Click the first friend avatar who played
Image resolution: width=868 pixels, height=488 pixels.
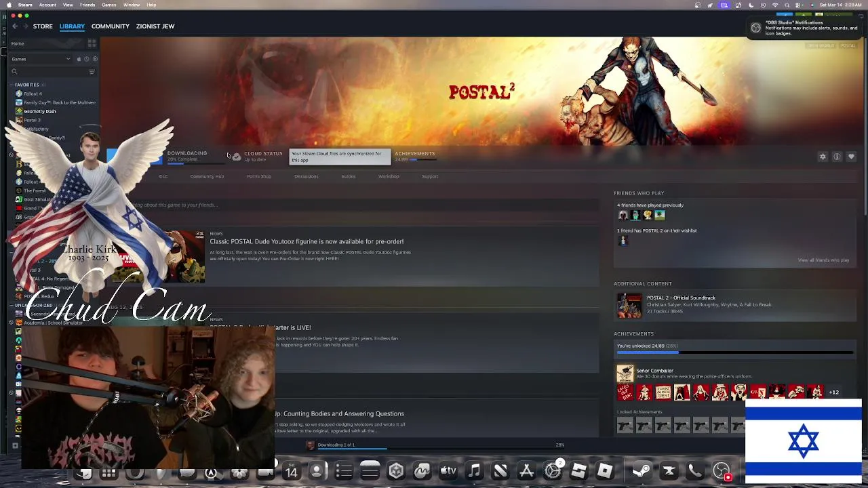(623, 216)
